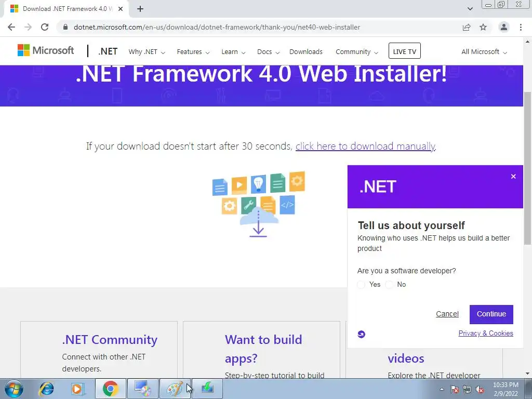Screen dimensions: 532x399
Task: Expand the Features menu
Action: coord(193,52)
